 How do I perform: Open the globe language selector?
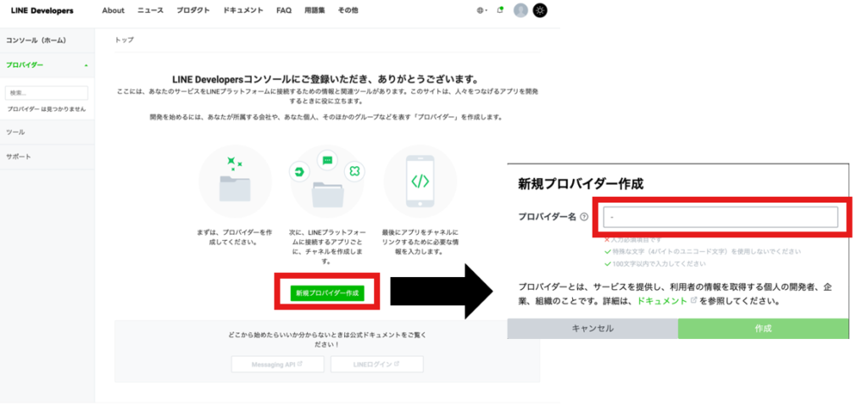tap(481, 11)
